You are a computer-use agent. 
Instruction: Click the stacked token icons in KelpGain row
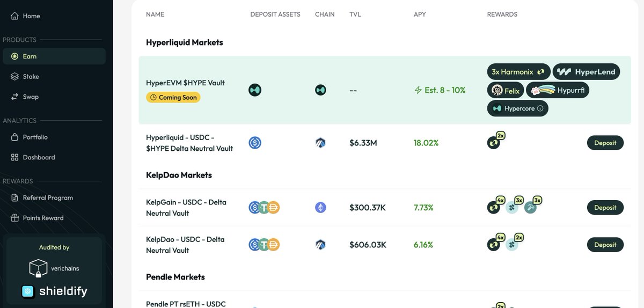265,208
